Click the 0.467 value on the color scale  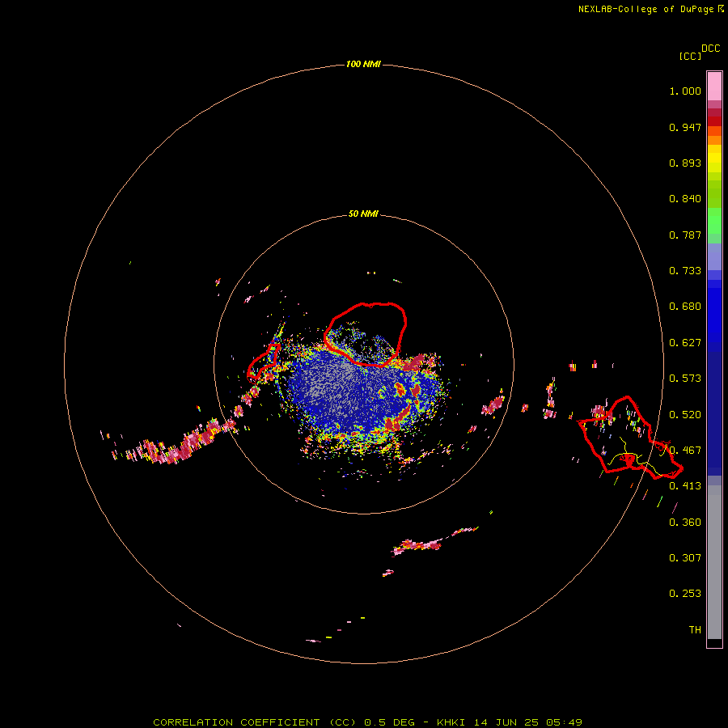(685, 451)
